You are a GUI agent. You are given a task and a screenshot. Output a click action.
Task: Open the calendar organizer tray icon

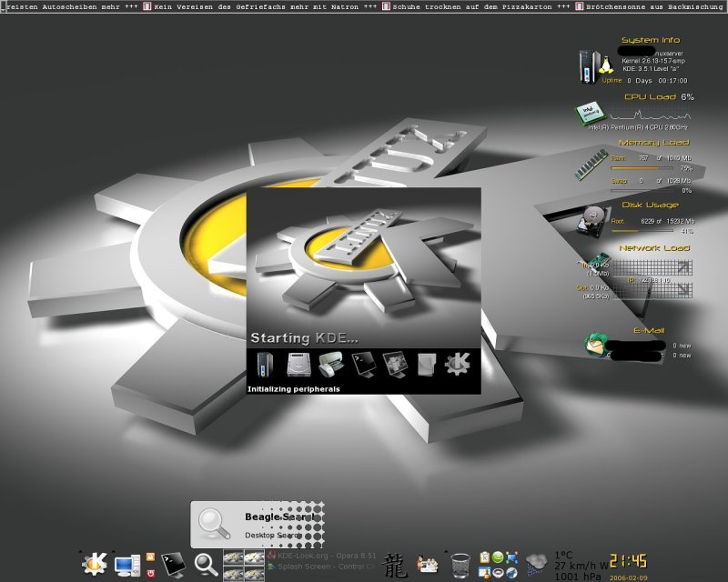(484, 573)
